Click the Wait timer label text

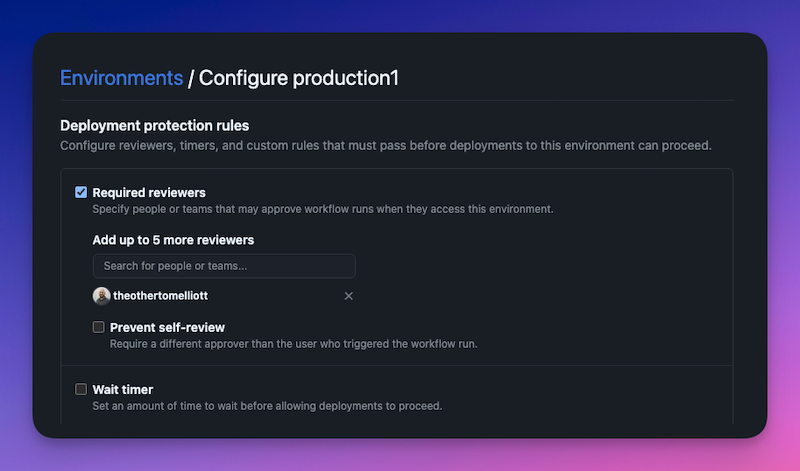point(122,389)
